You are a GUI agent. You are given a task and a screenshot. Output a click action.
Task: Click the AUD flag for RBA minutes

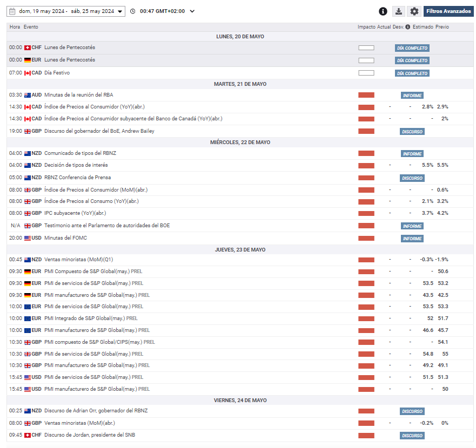28,95
